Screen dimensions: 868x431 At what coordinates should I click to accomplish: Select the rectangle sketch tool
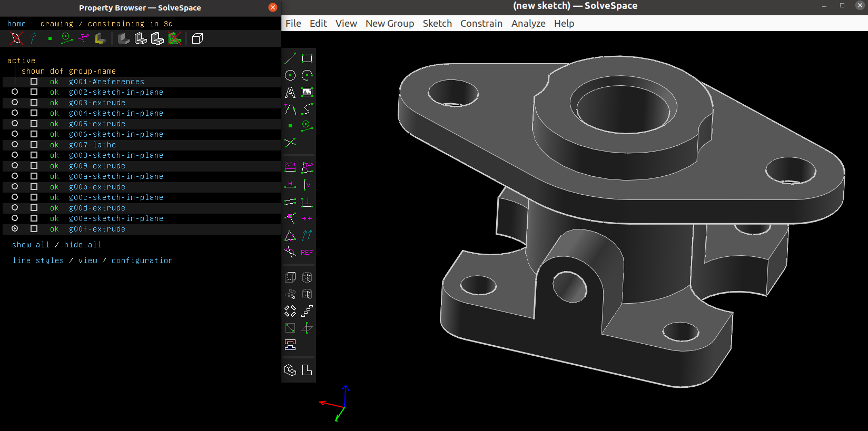307,58
